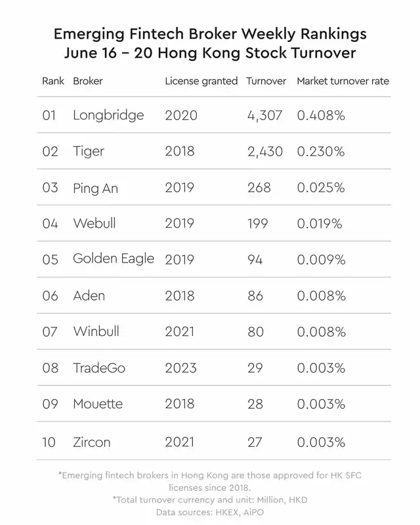This screenshot has width=420, height=525.
Task: Click Longbridge's 4,307 turnover value
Action: point(265,115)
